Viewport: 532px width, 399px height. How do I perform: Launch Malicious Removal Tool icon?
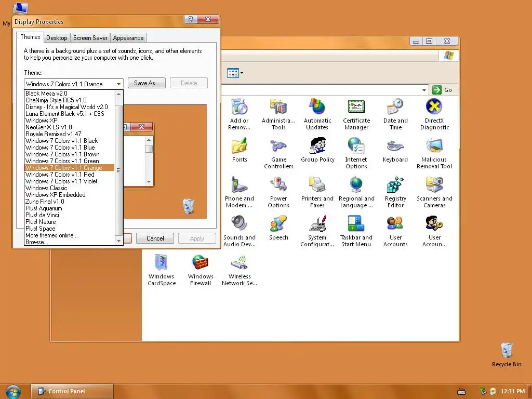pyautogui.click(x=434, y=153)
